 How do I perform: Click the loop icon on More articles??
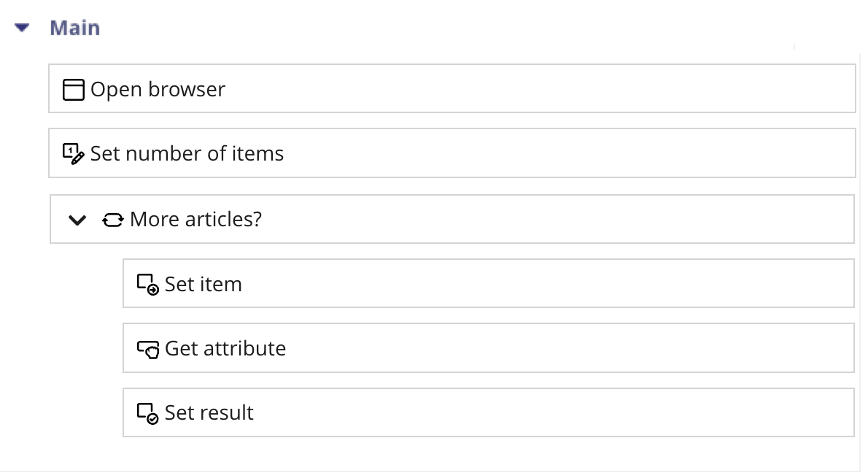(x=113, y=219)
